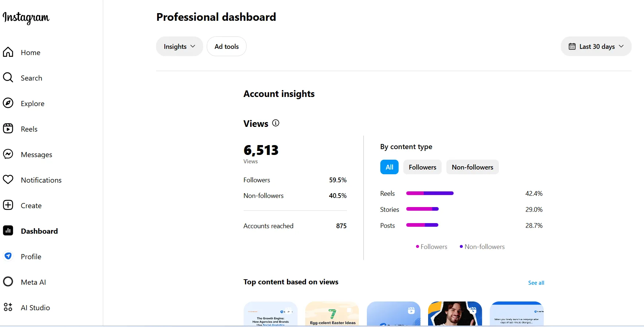Click the Top content based on views heading
644x327 pixels.
pyautogui.click(x=291, y=282)
